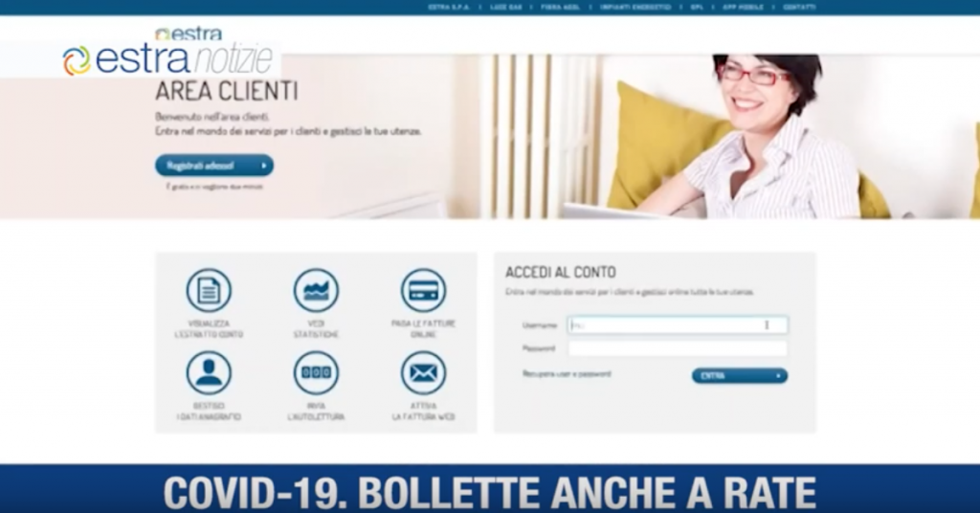Open the GPL navigation item
The width and height of the screenshot is (980, 513).
(697, 8)
